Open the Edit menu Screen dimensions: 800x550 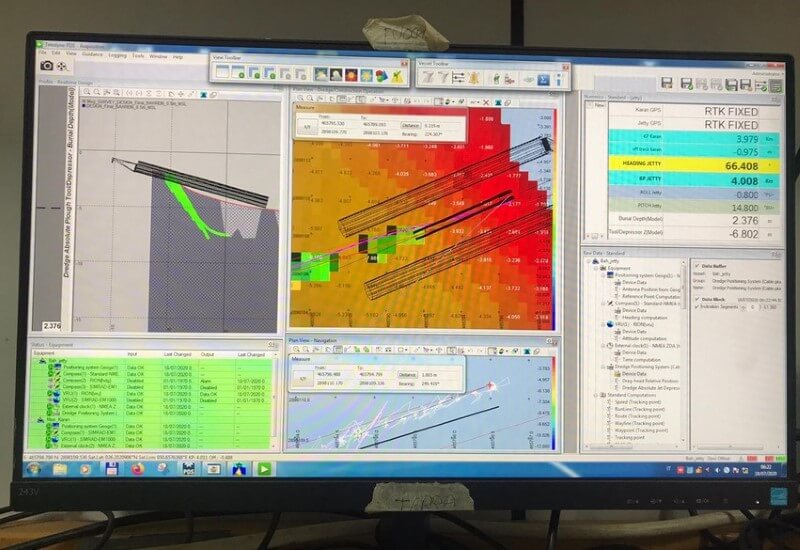(56, 53)
